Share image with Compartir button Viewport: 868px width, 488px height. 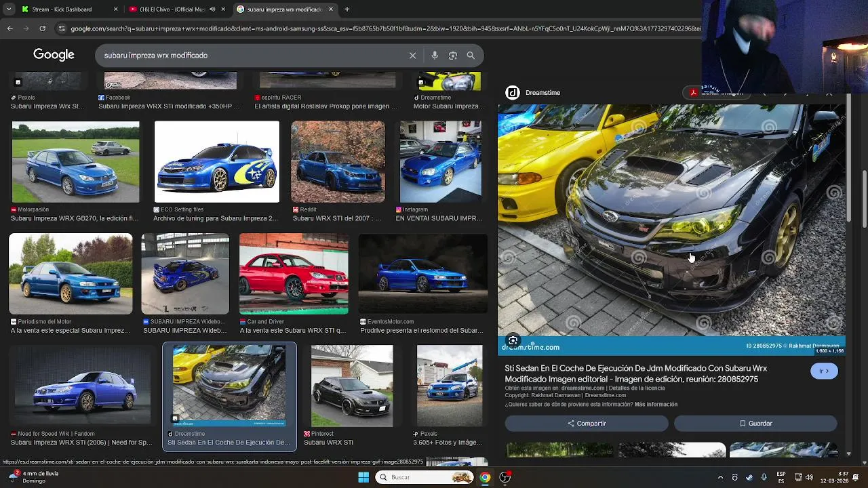tap(587, 424)
